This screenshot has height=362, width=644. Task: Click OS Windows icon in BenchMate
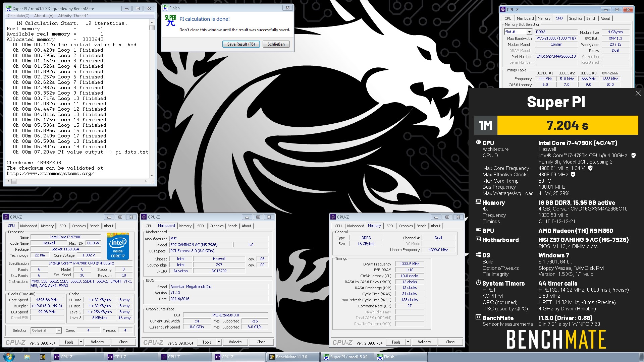pyautogui.click(x=478, y=255)
